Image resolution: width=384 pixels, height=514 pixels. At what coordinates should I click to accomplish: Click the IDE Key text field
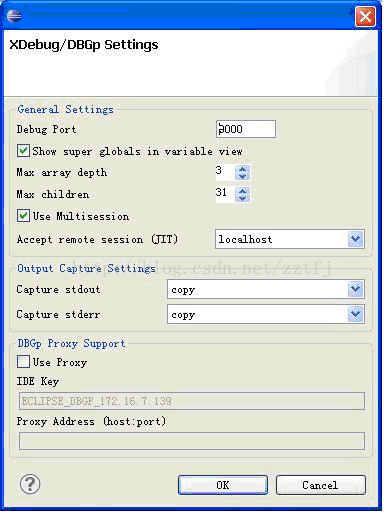click(x=192, y=401)
